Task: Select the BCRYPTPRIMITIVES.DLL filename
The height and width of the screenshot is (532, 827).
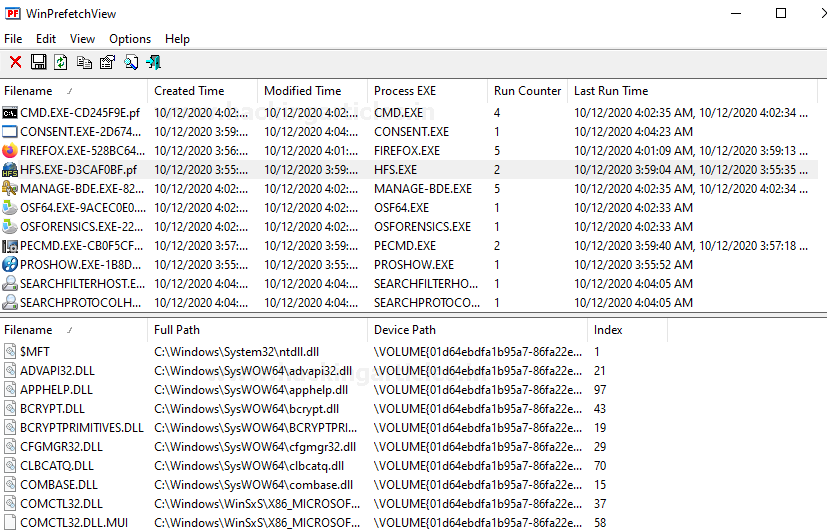Action: (82, 428)
